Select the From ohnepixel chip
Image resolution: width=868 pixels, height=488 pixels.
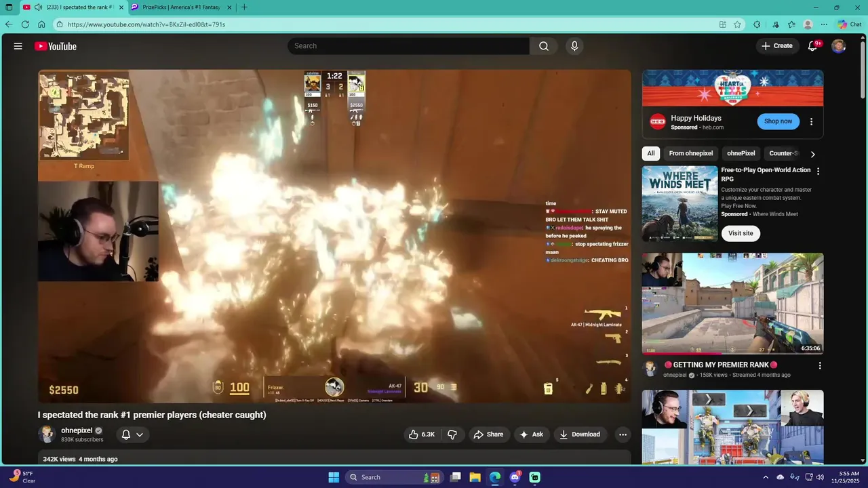[691, 153]
